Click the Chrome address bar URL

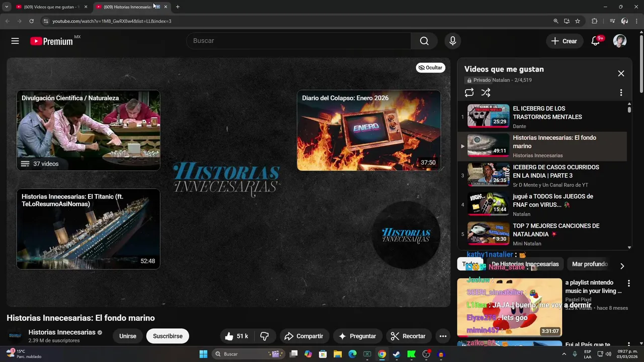[x=112, y=21]
